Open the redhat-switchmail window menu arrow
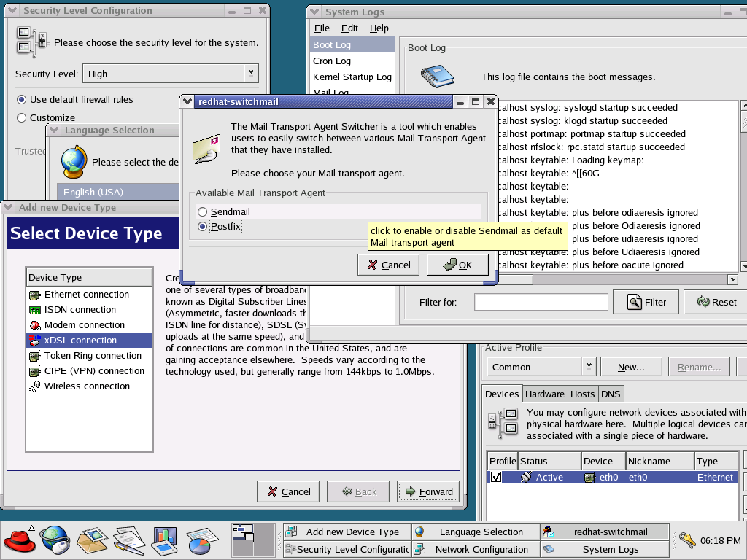Viewport: 747px width, 560px height. point(188,102)
